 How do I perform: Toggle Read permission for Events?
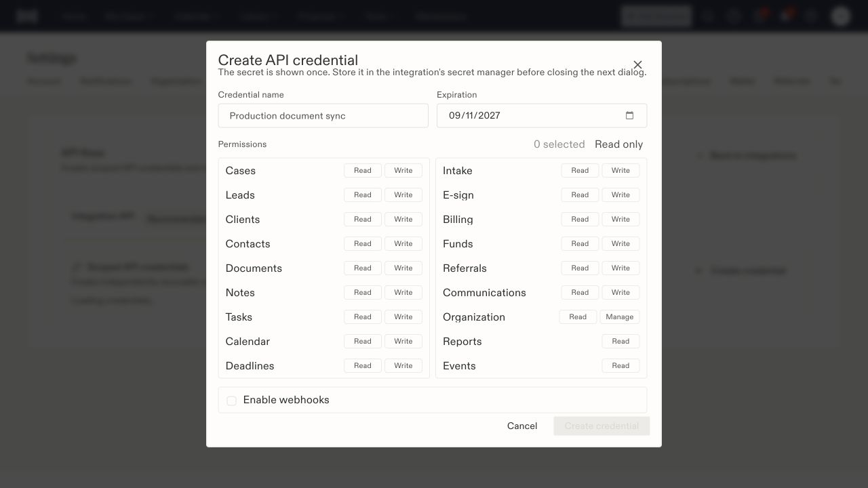620,366
